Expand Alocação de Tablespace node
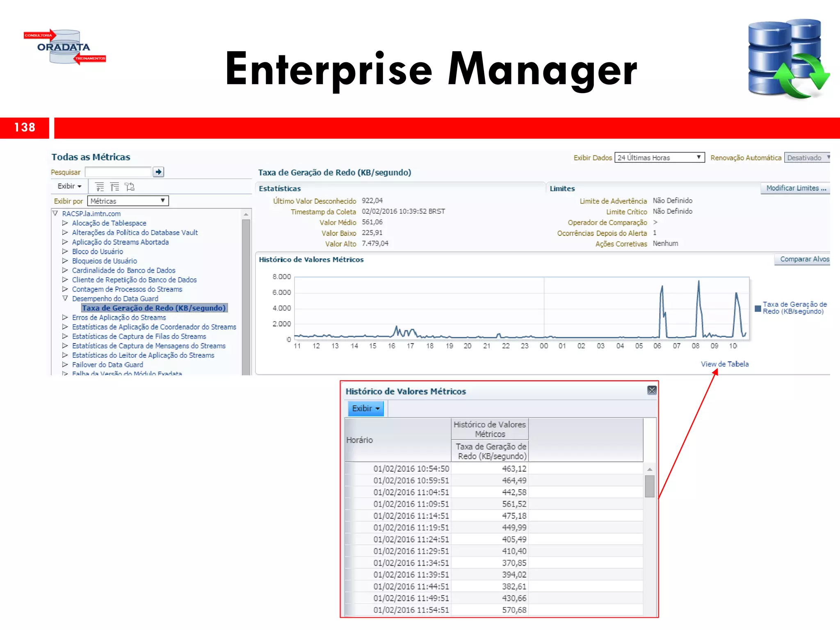The image size is (840, 630). point(65,223)
